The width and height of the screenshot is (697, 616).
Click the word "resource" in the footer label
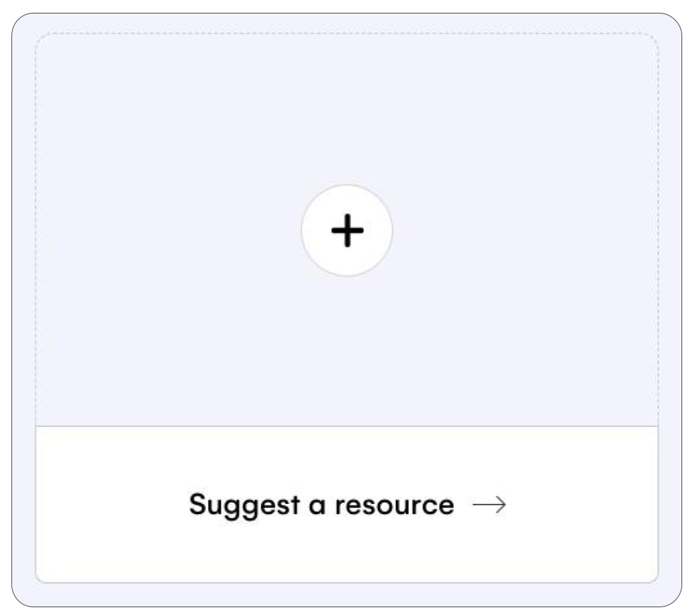pos(395,505)
